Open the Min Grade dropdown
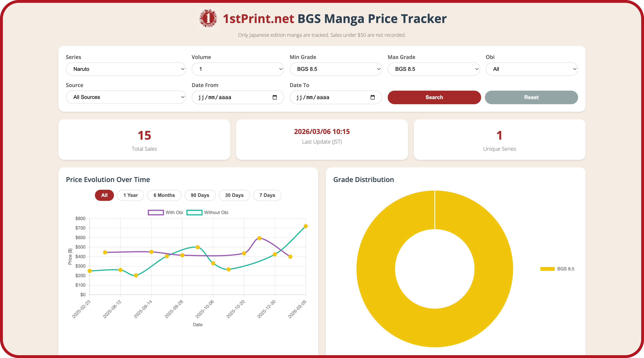 336,69
